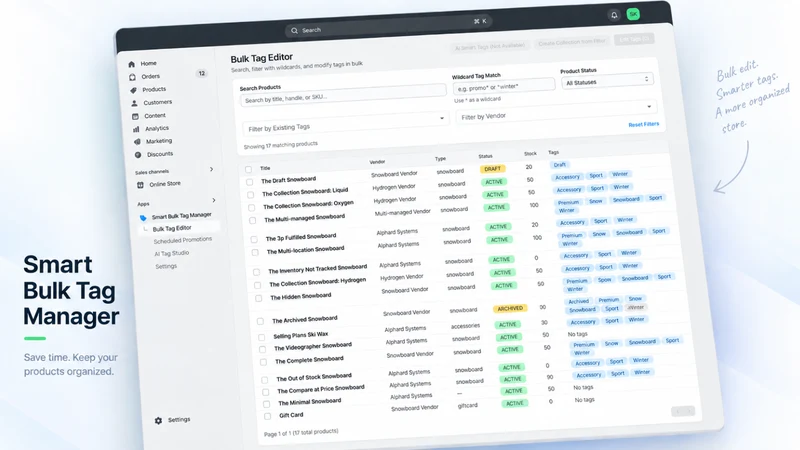Click The Videographer Snowboard title

[313, 346]
